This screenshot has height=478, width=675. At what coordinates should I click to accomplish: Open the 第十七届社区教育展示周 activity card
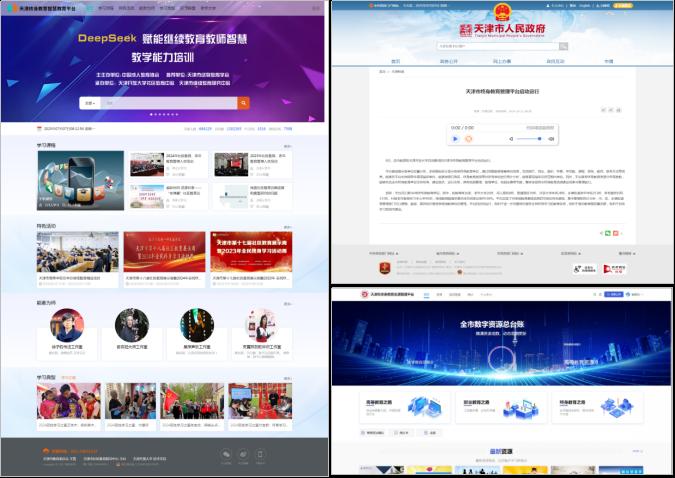point(251,259)
